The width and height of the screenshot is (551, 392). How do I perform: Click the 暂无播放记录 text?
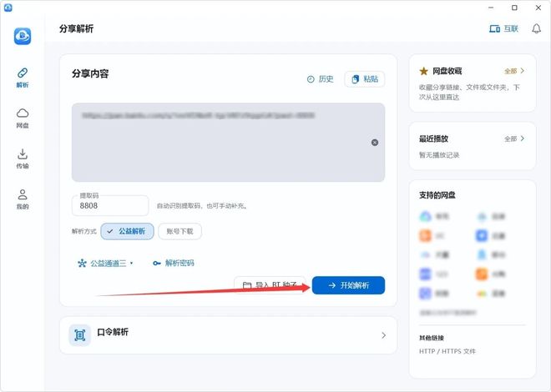pos(439,155)
